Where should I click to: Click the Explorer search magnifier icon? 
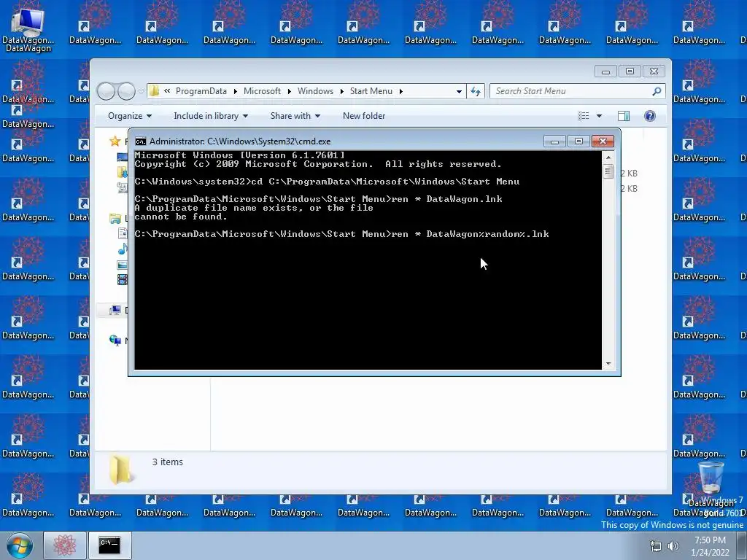click(x=657, y=91)
